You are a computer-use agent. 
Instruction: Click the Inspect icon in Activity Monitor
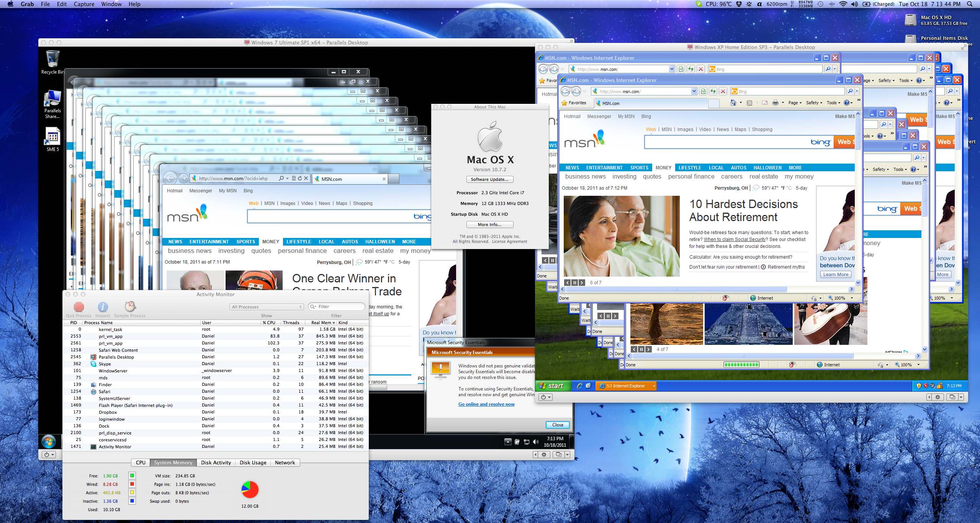click(x=103, y=307)
